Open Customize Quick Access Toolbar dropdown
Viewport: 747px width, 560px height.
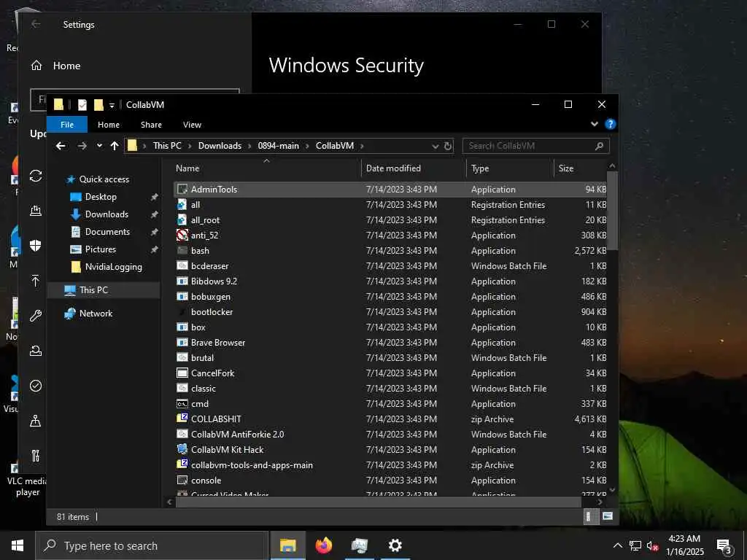point(112,105)
